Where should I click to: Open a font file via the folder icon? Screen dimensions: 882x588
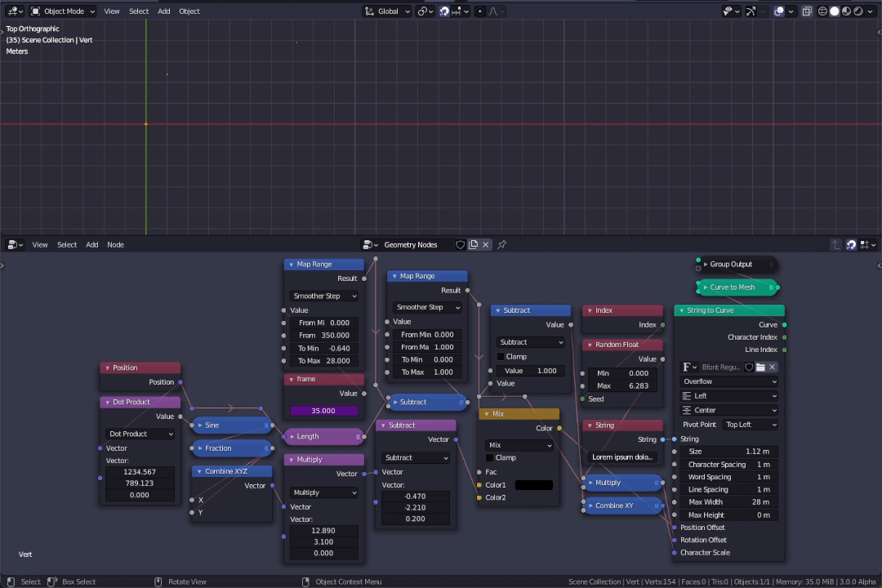pyautogui.click(x=760, y=367)
